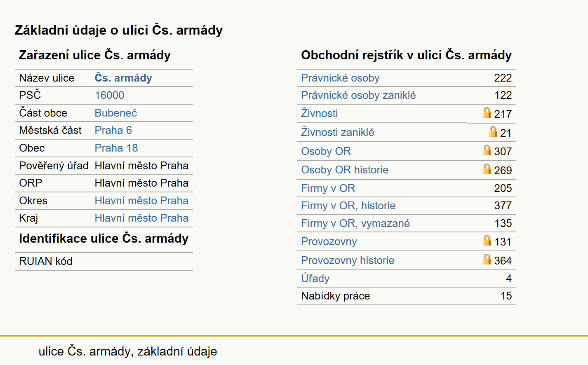Click the lock icon in Provozovny historie row

pyautogui.click(x=487, y=259)
